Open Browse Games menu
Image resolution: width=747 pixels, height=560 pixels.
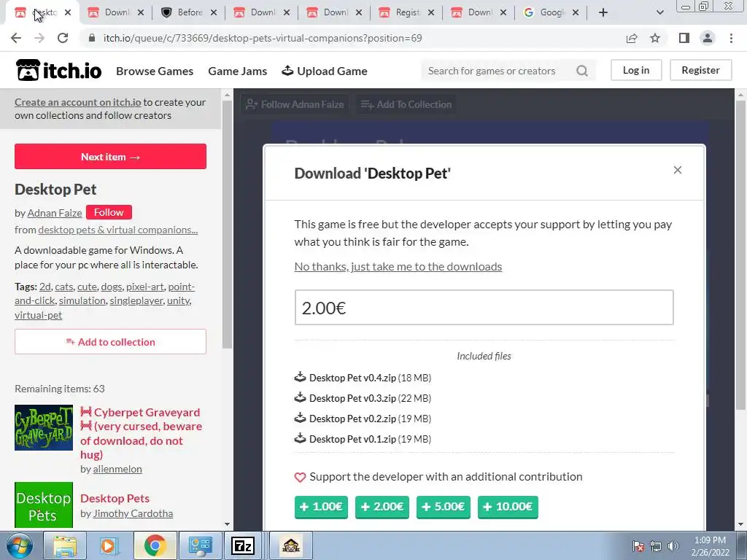tap(155, 71)
